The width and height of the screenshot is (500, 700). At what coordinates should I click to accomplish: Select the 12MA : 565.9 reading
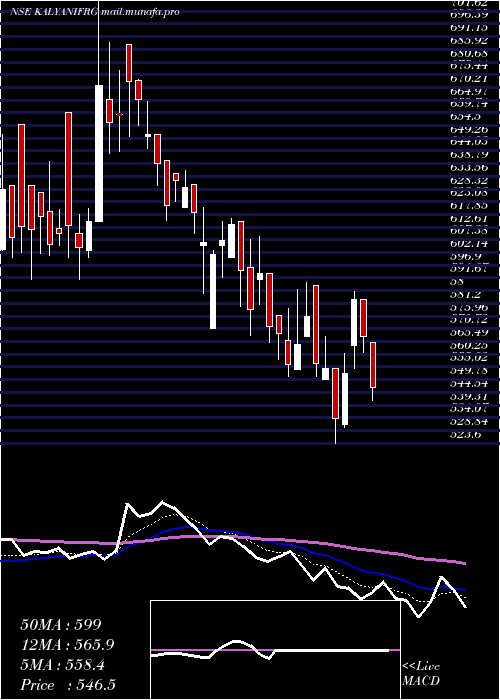pos(67,645)
